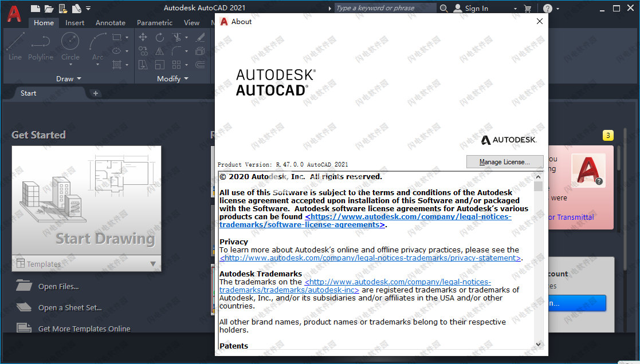Click Open a Sheet Set
The height and width of the screenshot is (364, 640).
(70, 308)
